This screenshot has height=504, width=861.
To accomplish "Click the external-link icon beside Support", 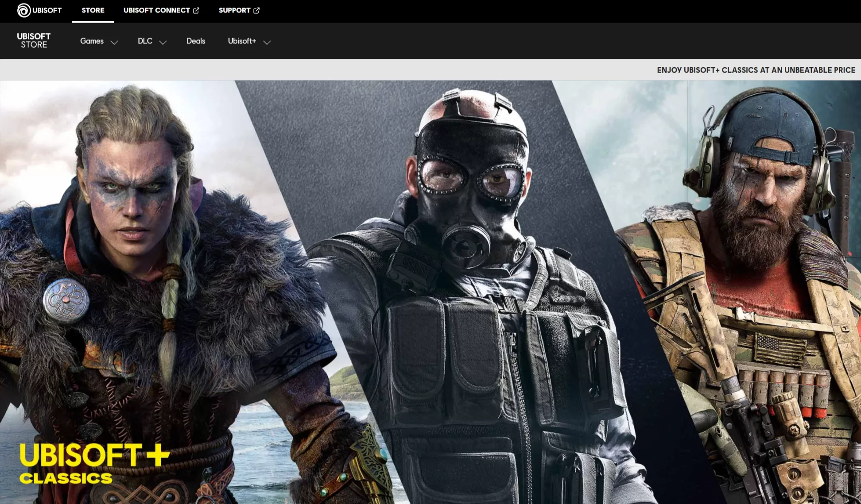I will 256,10.
